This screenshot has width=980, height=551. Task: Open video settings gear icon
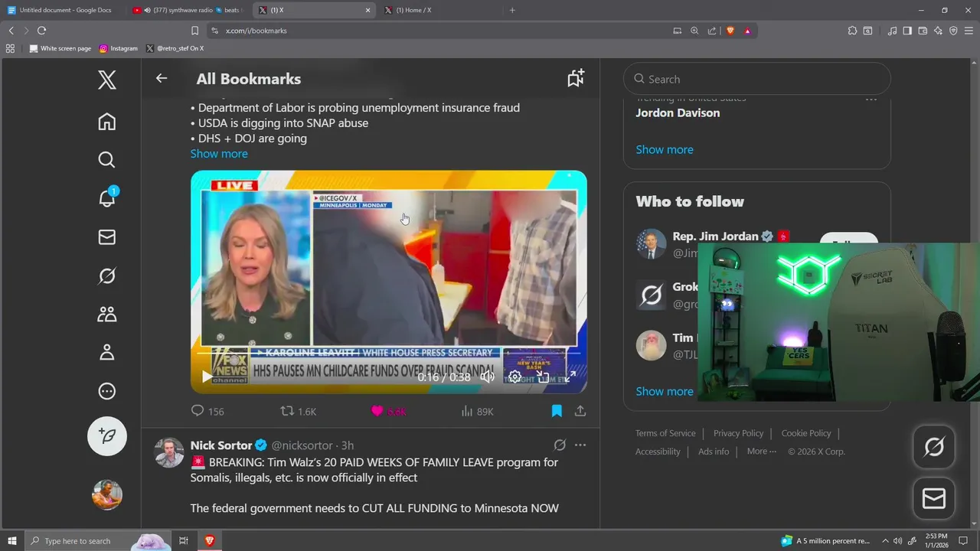(x=515, y=377)
